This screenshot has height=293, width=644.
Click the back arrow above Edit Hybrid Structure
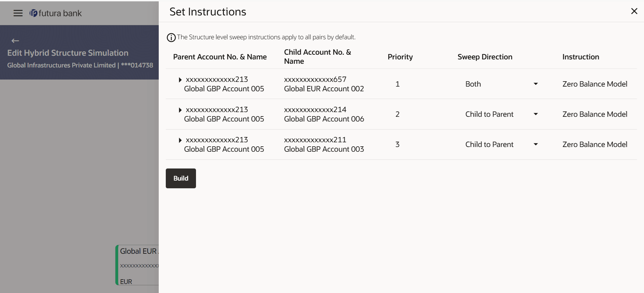[x=15, y=41]
